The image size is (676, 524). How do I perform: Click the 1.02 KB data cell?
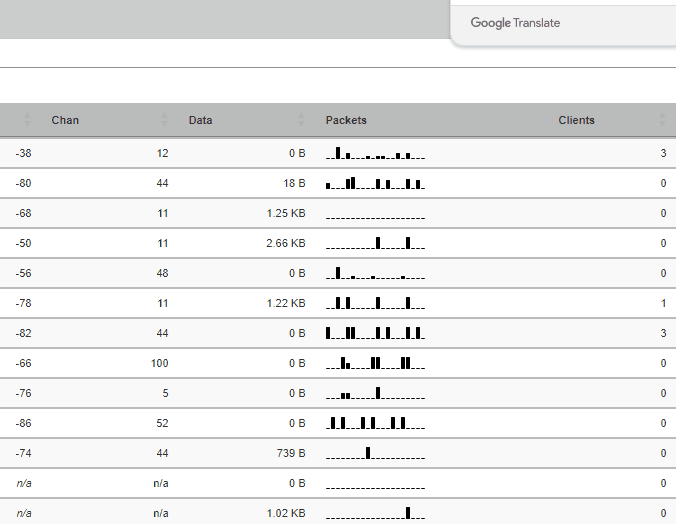[285, 513]
